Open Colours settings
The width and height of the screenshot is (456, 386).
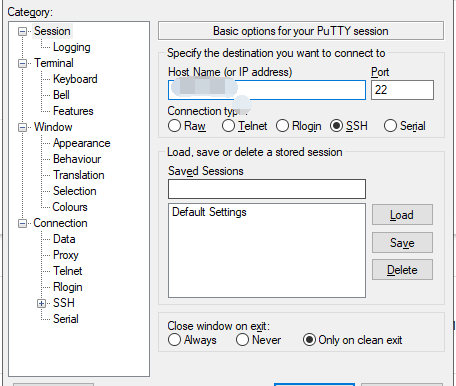[x=70, y=207]
